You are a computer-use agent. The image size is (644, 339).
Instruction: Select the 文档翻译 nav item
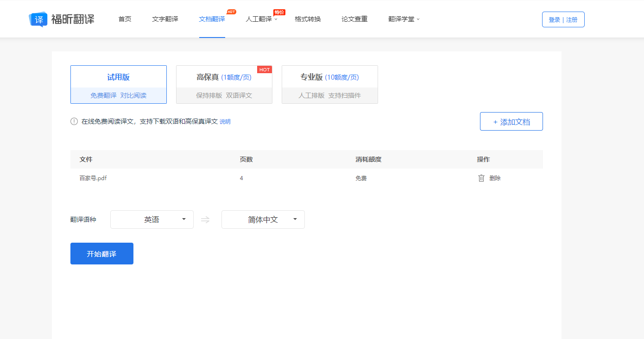pos(212,19)
